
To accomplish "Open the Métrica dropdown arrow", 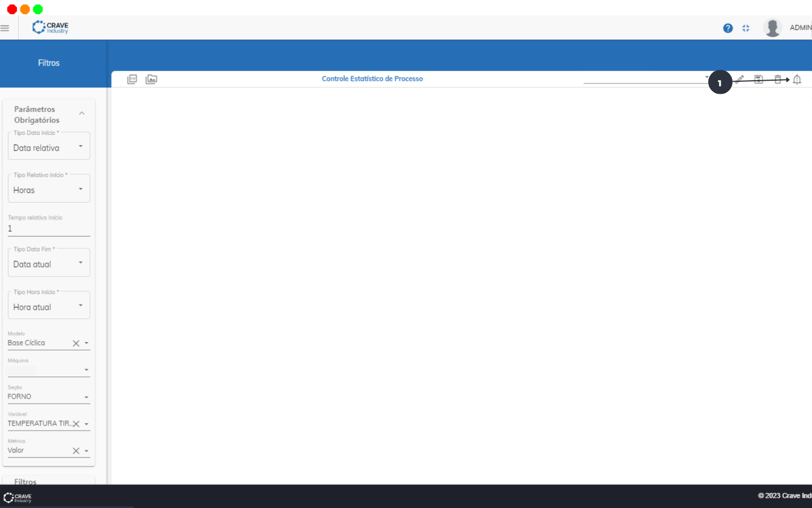I will pos(86,451).
